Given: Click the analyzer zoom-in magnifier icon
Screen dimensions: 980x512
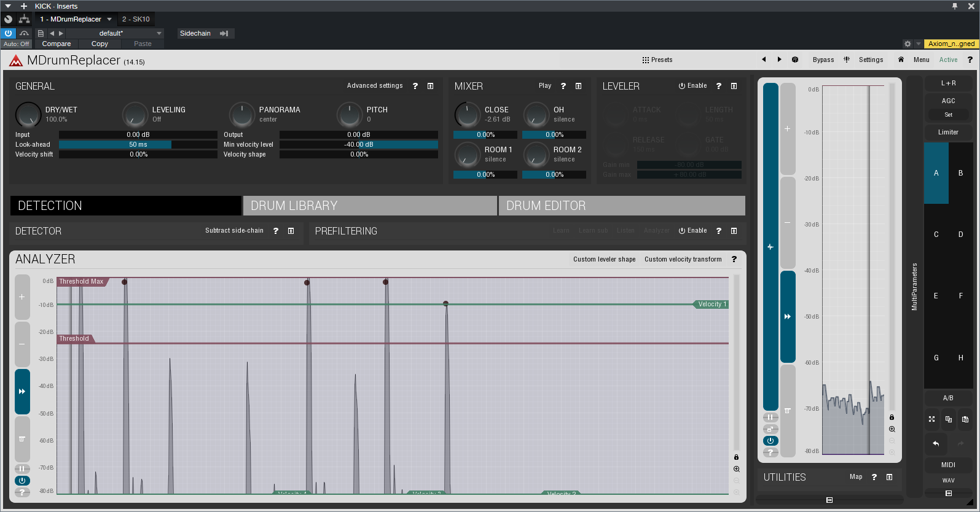Looking at the screenshot, I should click(x=736, y=469).
